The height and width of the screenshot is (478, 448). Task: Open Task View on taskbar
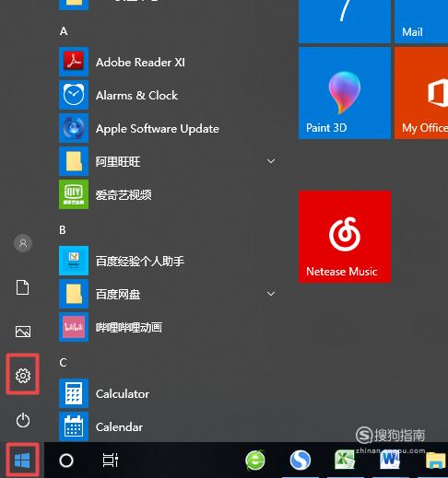pyautogui.click(x=111, y=461)
